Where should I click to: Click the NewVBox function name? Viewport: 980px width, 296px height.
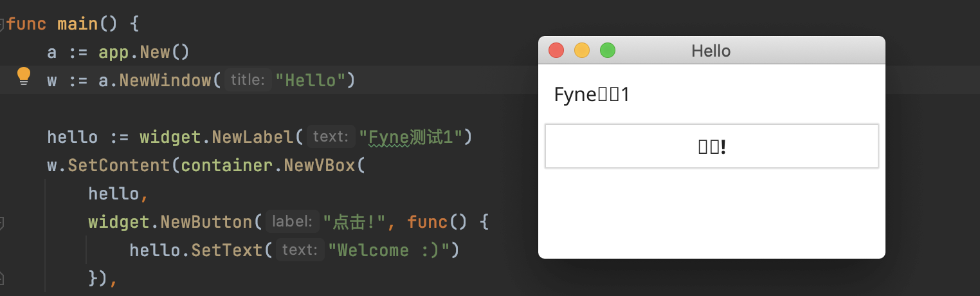(325, 165)
